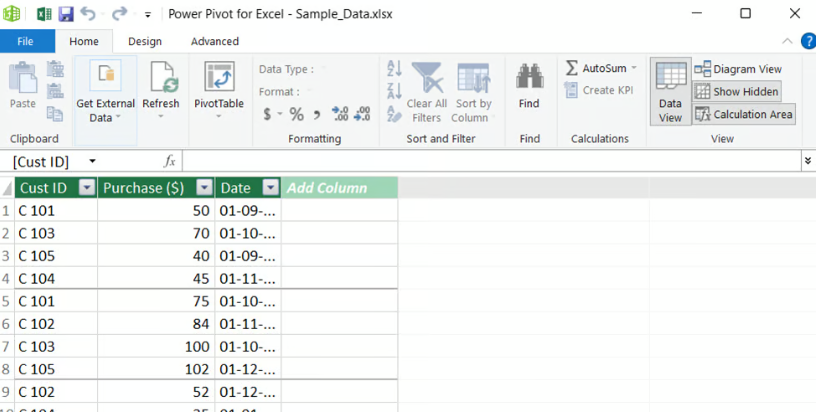
Task: Select all with the table corner triangle
Action: (x=7, y=188)
